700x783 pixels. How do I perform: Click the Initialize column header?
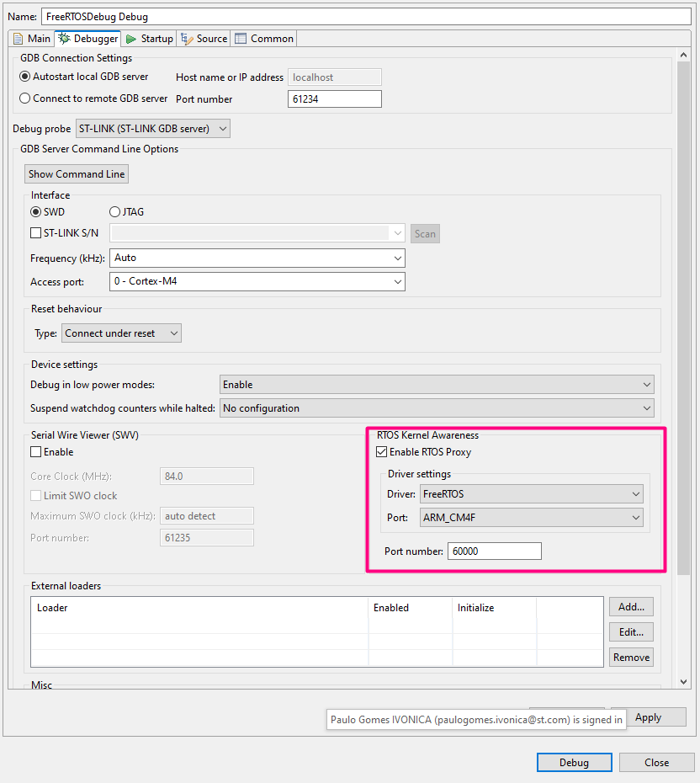pos(495,608)
